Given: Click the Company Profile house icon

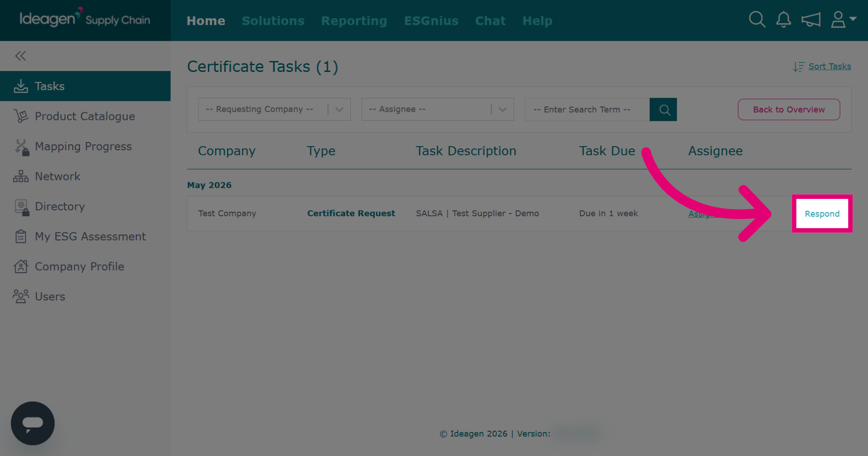Looking at the screenshot, I should (21, 266).
